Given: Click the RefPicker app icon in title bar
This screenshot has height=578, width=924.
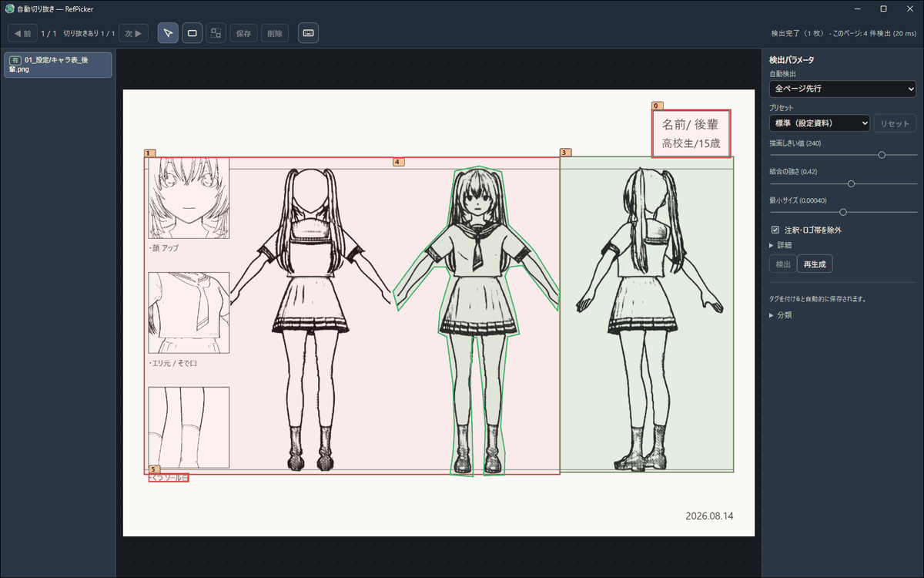Looking at the screenshot, I should tap(9, 8).
